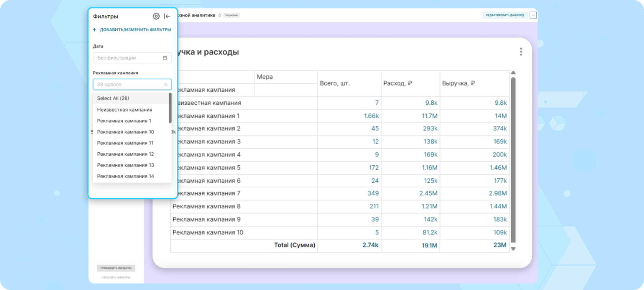Open the Дата filter field
644x290 pixels.
tap(132, 58)
